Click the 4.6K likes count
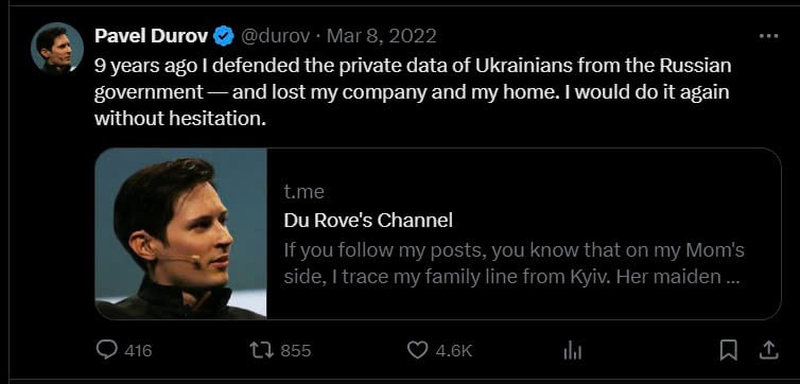The width and height of the screenshot is (800, 384). (453, 351)
